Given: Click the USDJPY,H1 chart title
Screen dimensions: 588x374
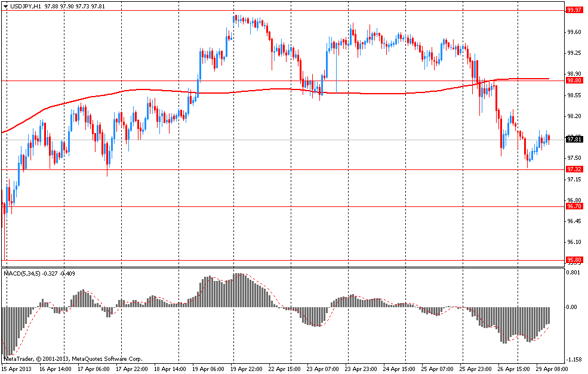Looking at the screenshot, I should pos(26,7).
